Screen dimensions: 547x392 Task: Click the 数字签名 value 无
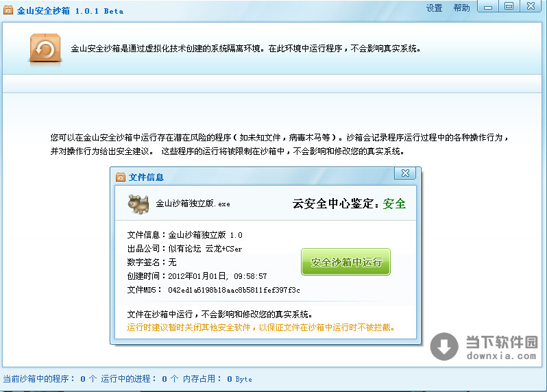point(172,262)
